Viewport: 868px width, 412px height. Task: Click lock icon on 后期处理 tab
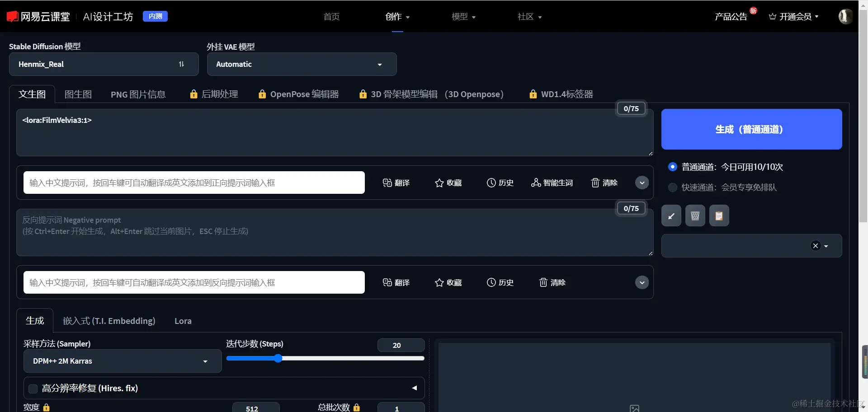tap(193, 94)
